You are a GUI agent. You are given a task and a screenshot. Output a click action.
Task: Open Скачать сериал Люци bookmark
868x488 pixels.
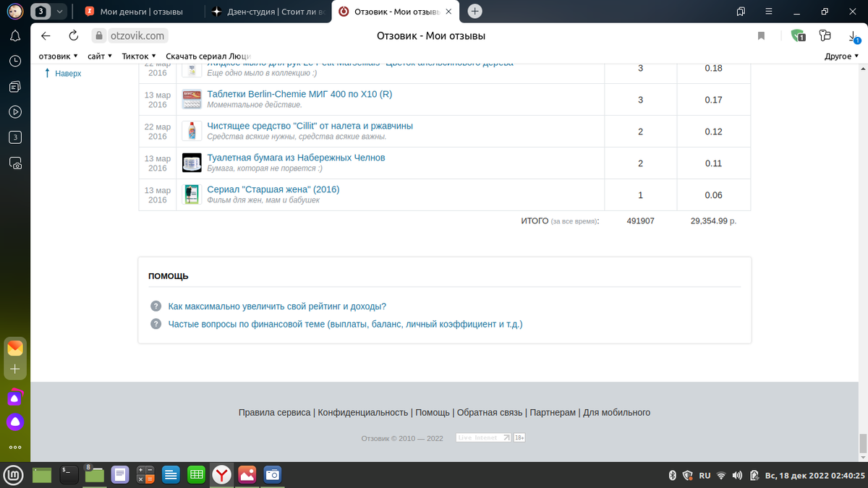(208, 56)
